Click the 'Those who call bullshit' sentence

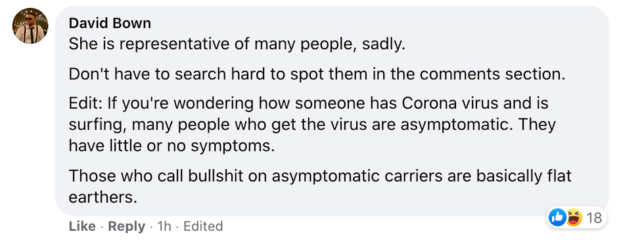click(x=320, y=187)
